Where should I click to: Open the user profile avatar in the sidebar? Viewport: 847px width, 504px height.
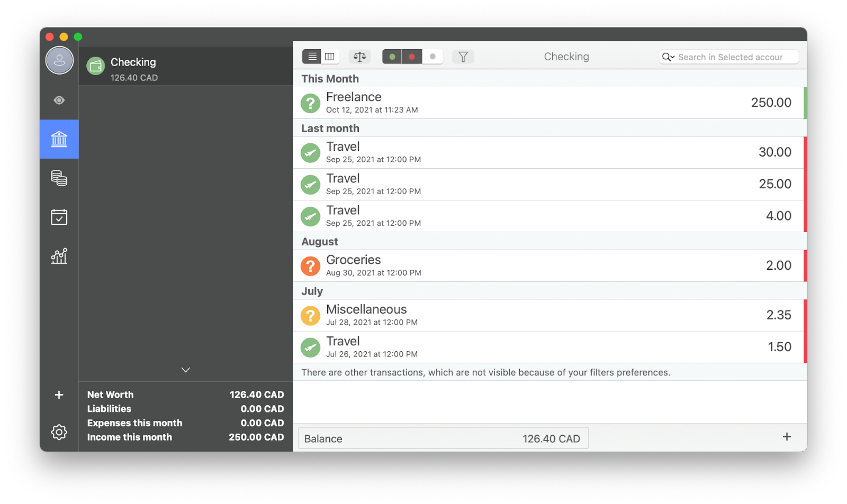59,60
